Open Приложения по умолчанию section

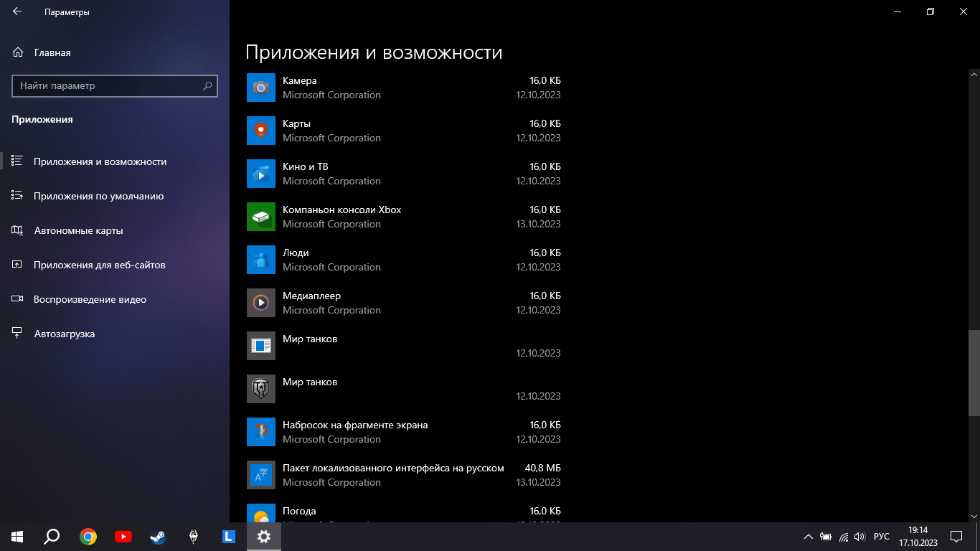(115, 196)
